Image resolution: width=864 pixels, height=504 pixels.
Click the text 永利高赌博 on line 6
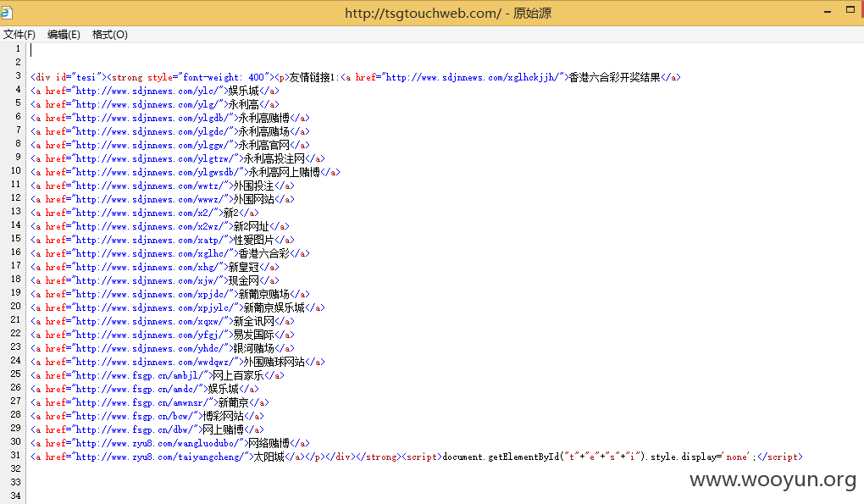pos(264,118)
